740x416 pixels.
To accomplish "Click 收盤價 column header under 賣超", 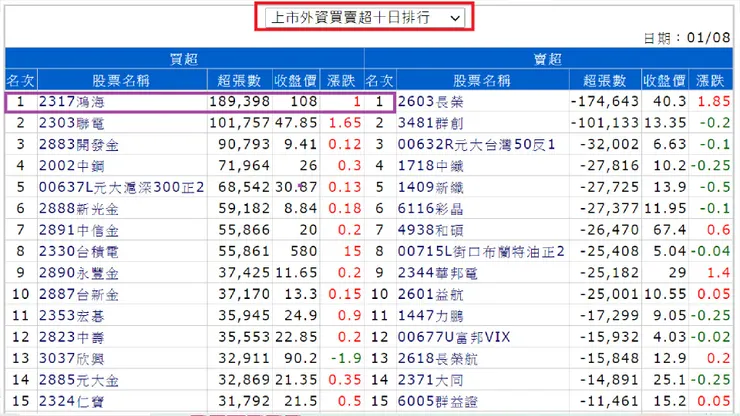I will 664,80.
